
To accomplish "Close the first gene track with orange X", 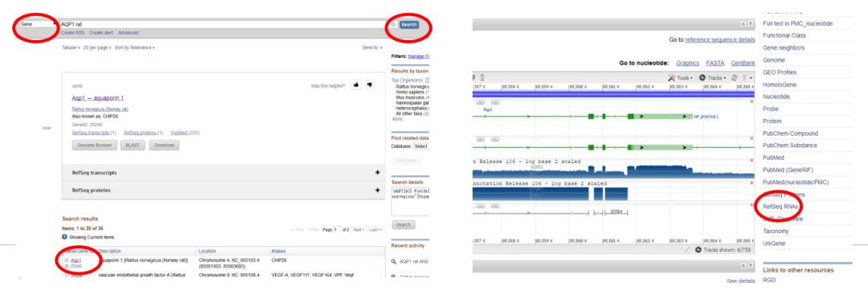I will pyautogui.click(x=751, y=101).
